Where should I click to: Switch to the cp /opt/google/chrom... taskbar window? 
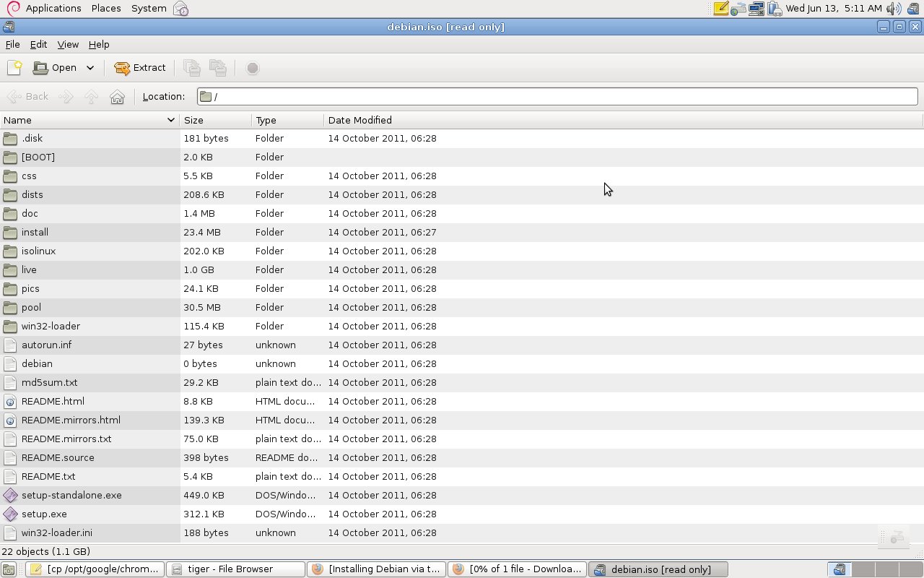tap(95, 569)
